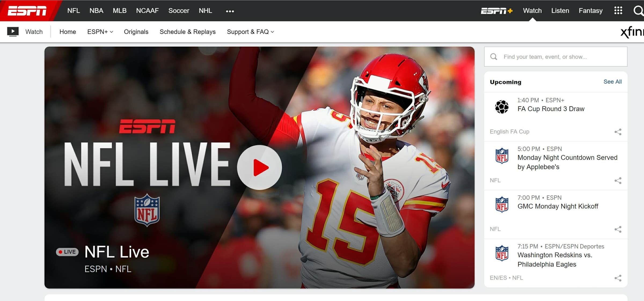
Task: Select the Watch tab in top bar
Action: [532, 11]
